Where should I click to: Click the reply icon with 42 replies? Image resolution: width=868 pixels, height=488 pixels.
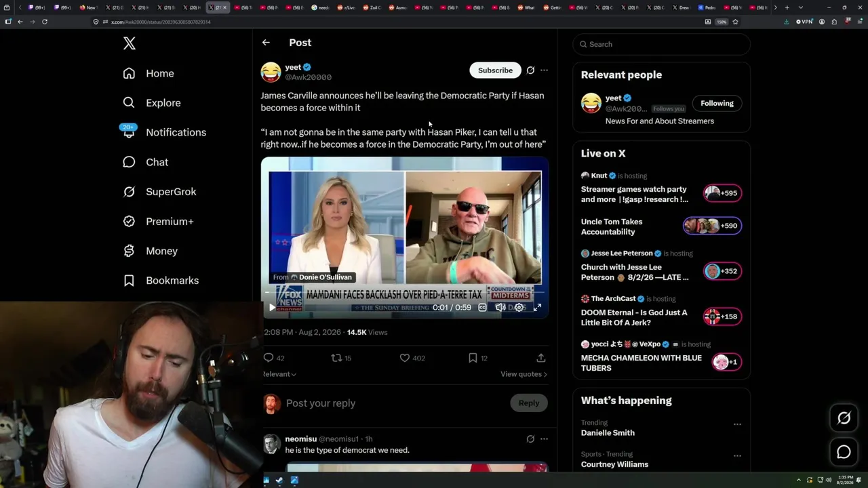(x=269, y=358)
